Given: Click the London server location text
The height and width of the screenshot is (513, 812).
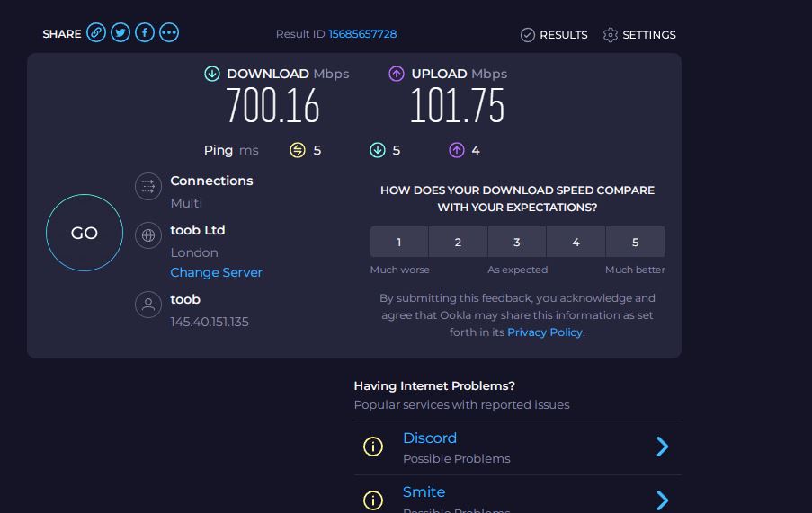Looking at the screenshot, I should [x=194, y=252].
